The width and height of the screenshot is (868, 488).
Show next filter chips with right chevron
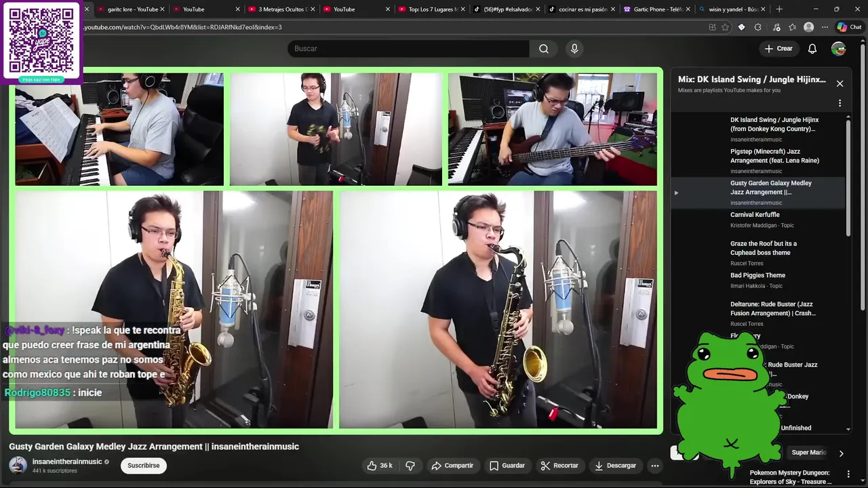[841, 453]
